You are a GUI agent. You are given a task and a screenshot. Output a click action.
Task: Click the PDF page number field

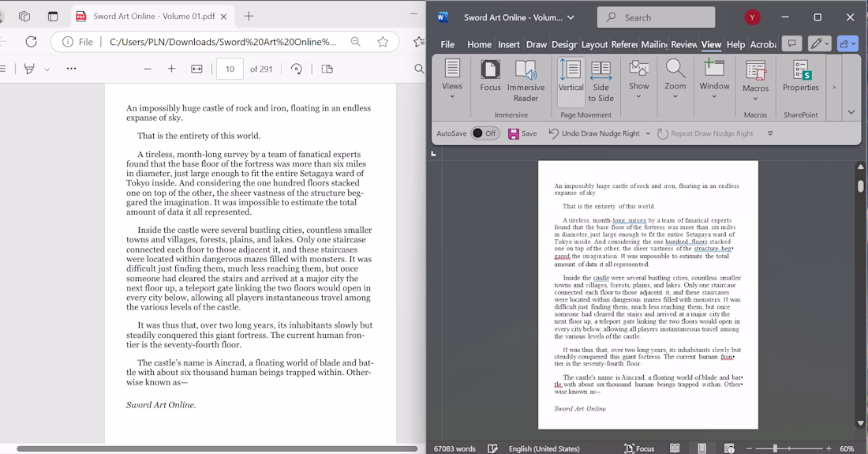click(230, 69)
